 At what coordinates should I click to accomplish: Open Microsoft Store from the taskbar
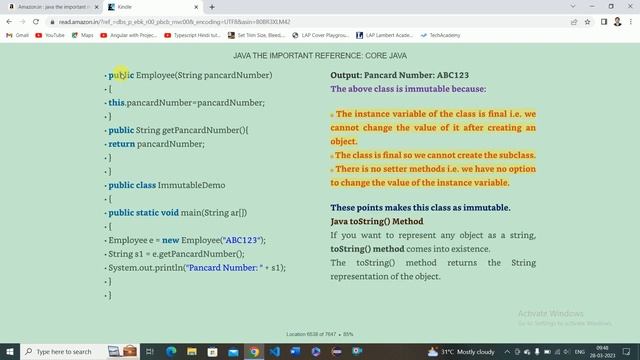point(212,351)
